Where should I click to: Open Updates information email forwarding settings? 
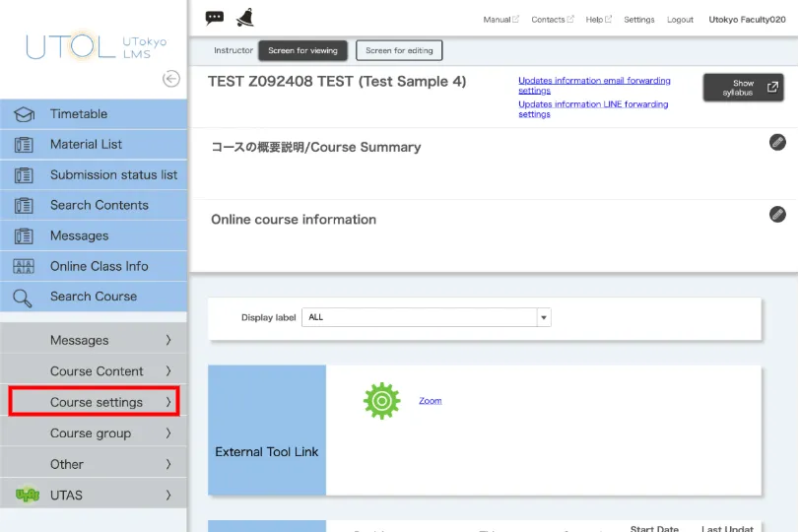coord(594,86)
